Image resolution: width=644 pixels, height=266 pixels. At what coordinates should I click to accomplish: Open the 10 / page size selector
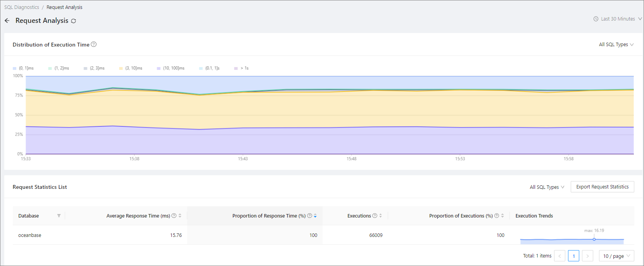[616, 256]
